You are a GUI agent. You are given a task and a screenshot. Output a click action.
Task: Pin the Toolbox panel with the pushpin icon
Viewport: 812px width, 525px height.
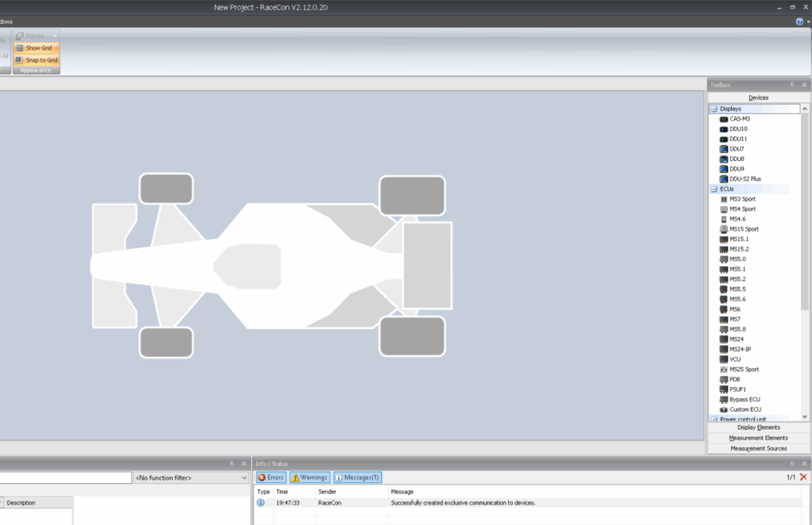tap(791, 85)
